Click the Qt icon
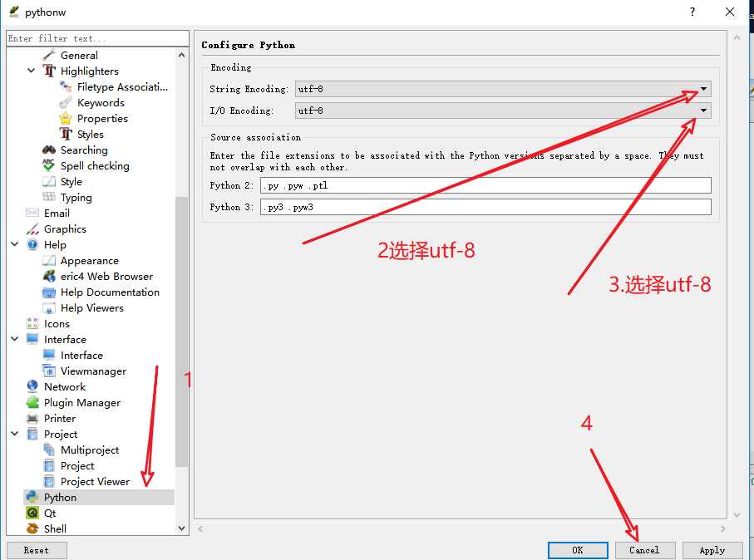This screenshot has height=560, width=754. 32,513
